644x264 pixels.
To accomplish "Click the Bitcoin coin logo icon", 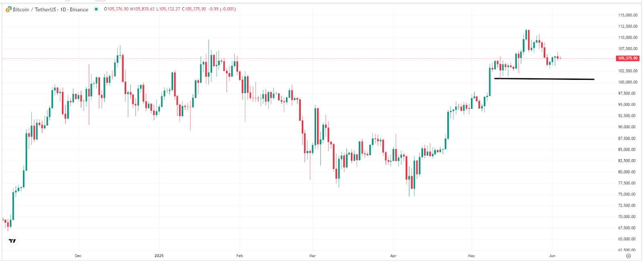I will 8,9.
